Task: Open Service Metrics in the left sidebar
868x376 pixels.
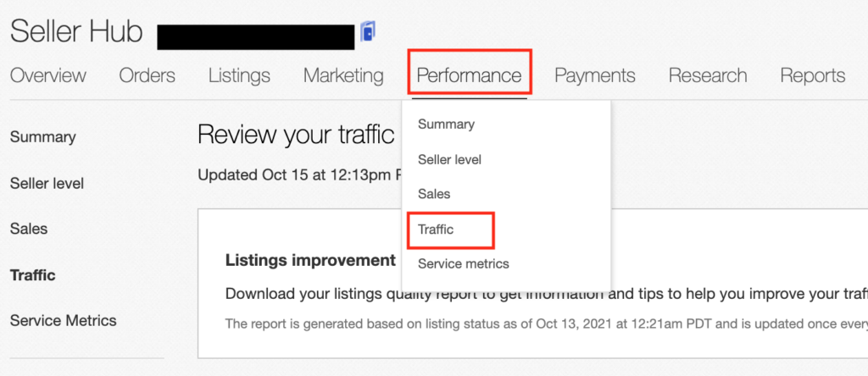Action: pos(63,320)
